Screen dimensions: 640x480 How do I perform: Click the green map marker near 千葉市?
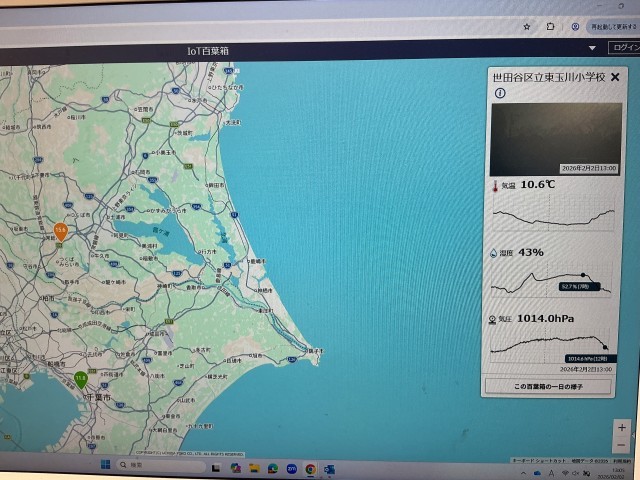[80, 380]
